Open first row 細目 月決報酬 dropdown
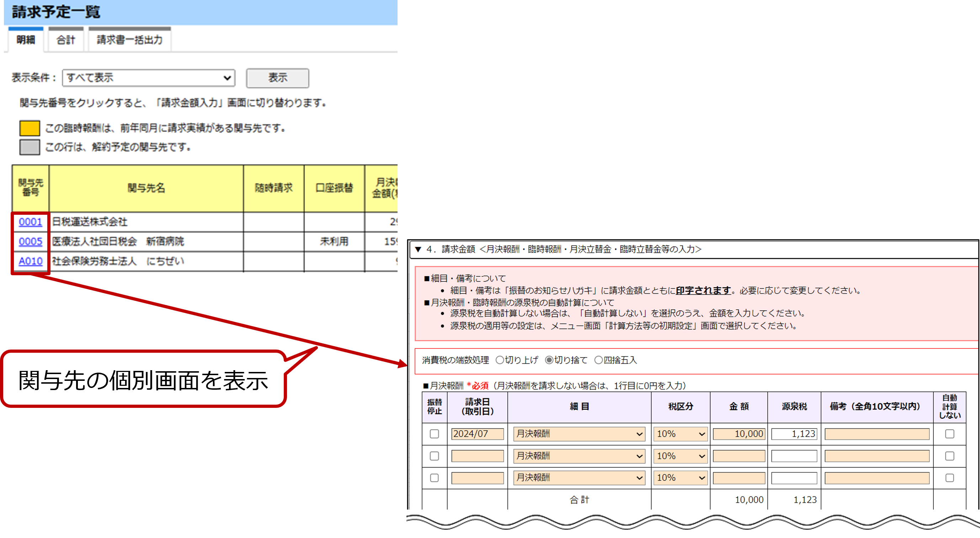This screenshot has height=538, width=980. click(x=579, y=434)
